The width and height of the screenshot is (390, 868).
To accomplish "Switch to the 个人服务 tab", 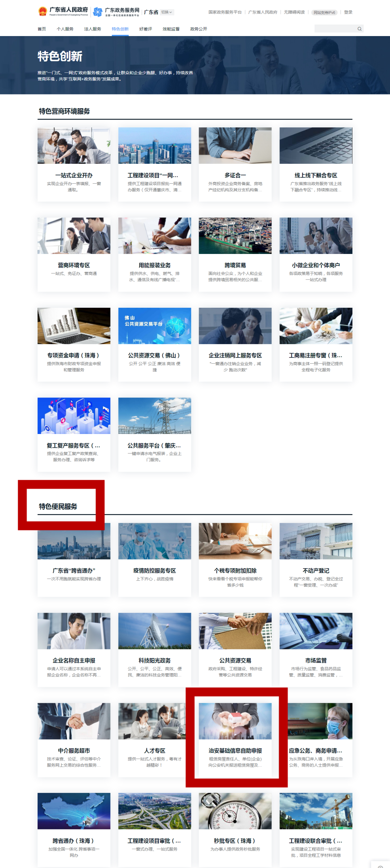I will pos(65,29).
